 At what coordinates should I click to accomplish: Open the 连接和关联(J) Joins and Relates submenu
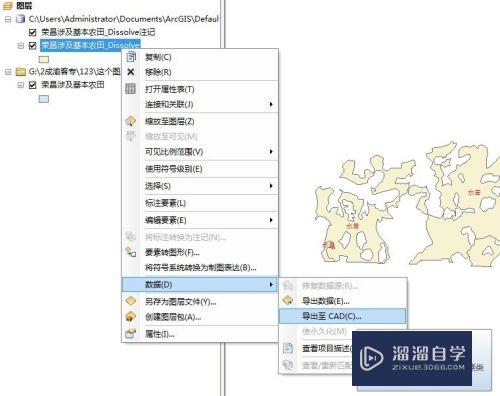tap(200, 104)
